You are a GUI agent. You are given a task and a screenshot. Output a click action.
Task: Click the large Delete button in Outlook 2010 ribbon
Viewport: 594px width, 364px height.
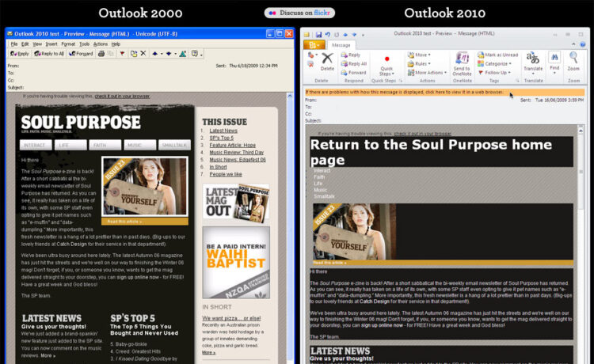[x=327, y=62]
